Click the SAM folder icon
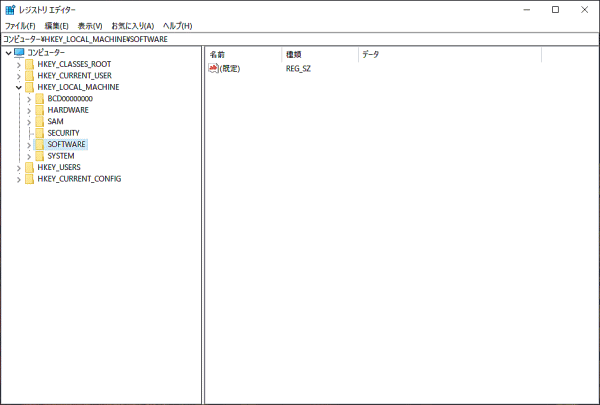This screenshot has height=405, width=600. [x=39, y=121]
